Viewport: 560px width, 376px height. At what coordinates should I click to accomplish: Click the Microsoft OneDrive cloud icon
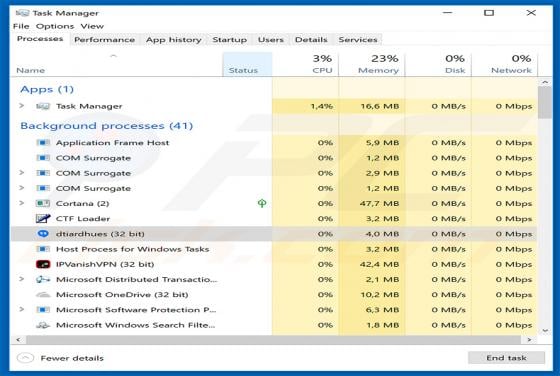click(43, 295)
